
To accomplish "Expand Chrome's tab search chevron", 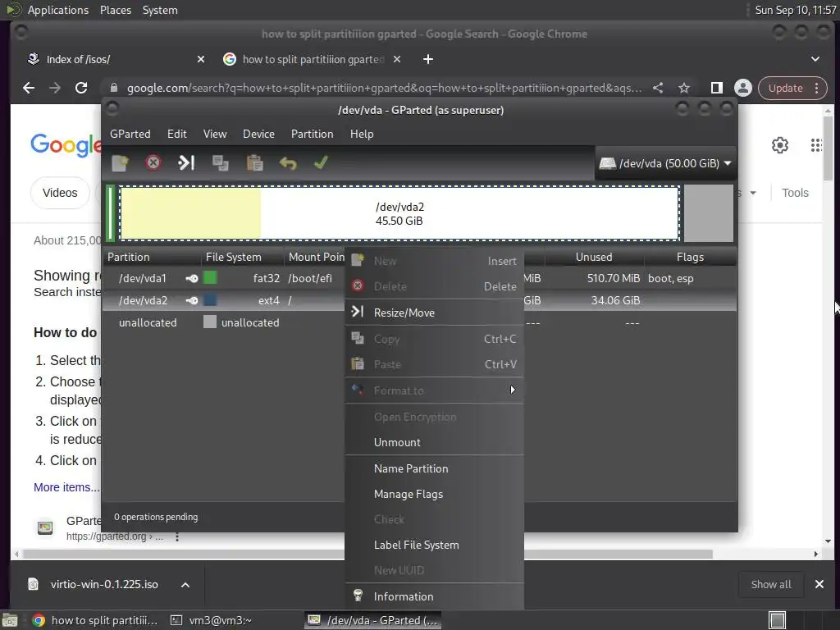I will [815, 59].
